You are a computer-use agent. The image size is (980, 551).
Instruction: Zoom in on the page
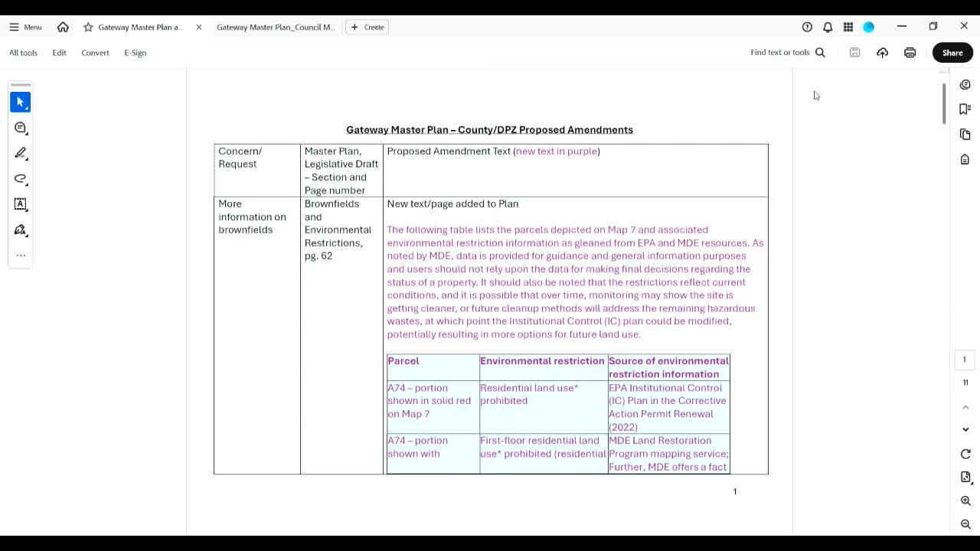[x=965, y=500]
